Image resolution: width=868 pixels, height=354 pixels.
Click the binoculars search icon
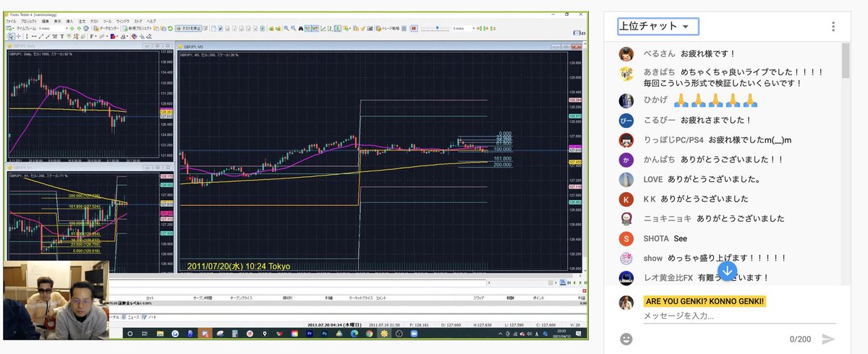point(300,28)
